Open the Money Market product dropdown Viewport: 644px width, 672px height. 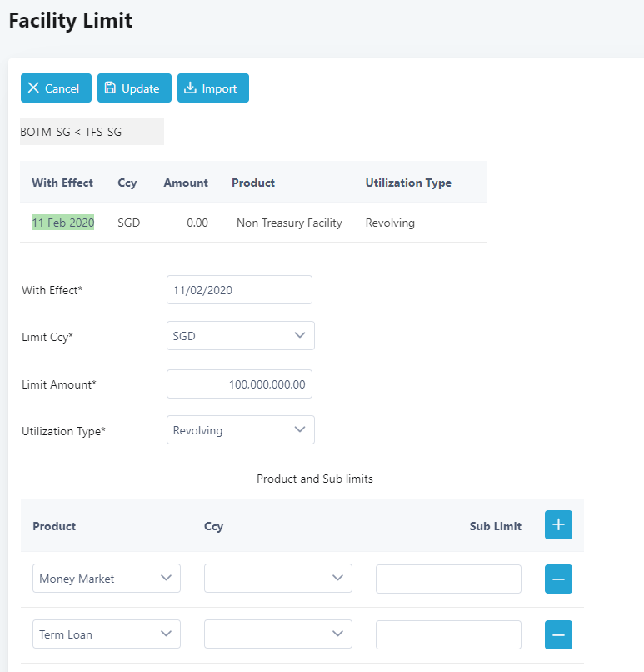click(x=106, y=579)
